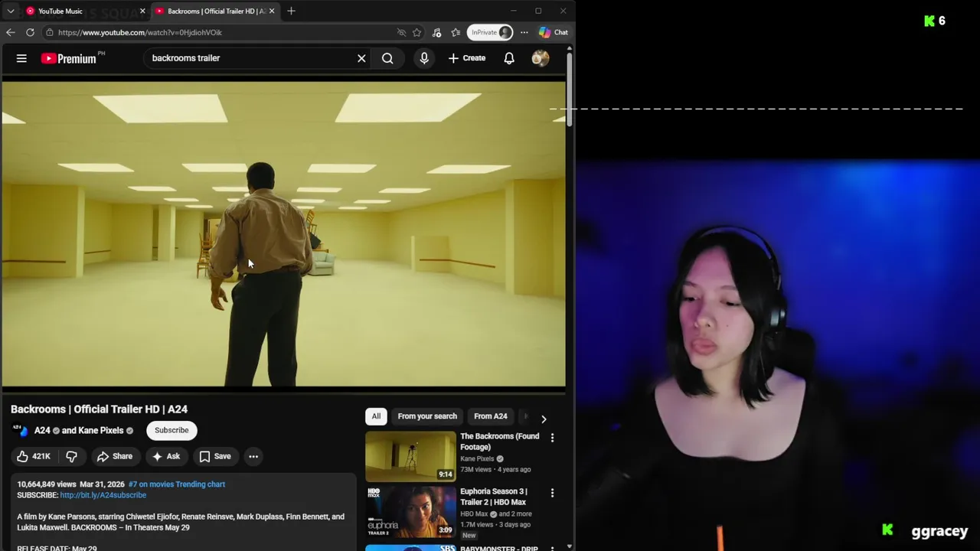This screenshot has width=980, height=551.
Task: Click the InPrivate profile button
Action: [491, 32]
